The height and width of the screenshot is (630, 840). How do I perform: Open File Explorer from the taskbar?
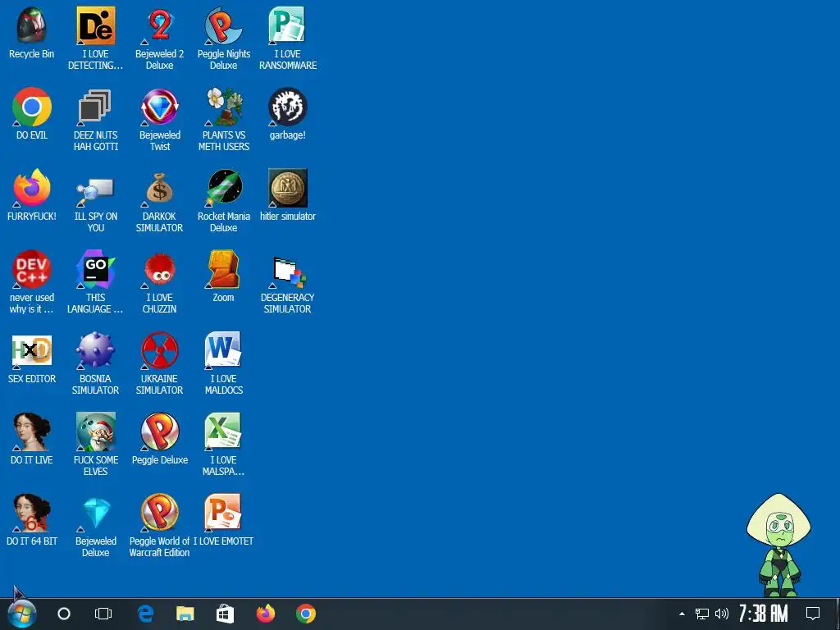(x=185, y=614)
